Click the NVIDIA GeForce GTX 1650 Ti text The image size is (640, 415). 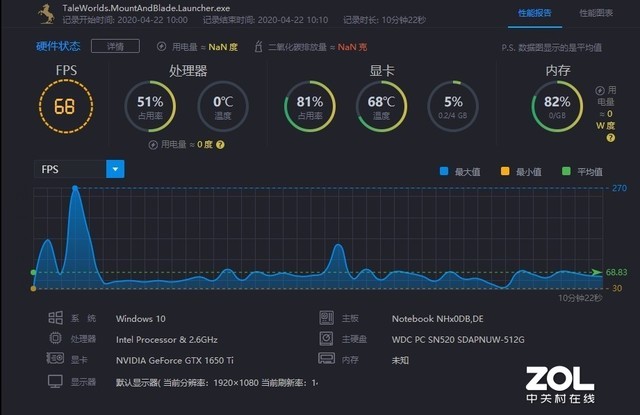(x=175, y=360)
